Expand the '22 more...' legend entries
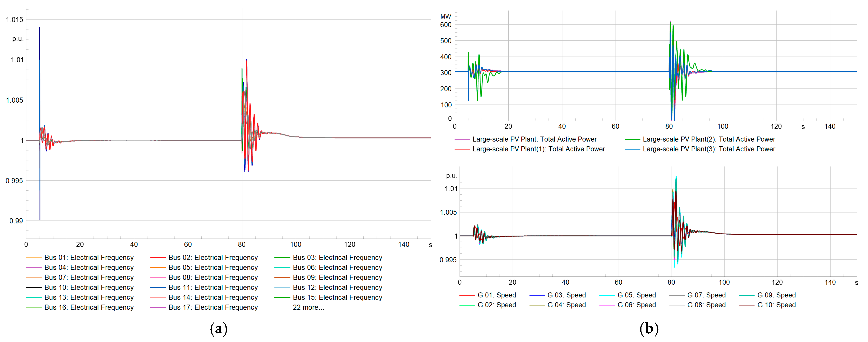The width and height of the screenshot is (868, 342). click(308, 307)
